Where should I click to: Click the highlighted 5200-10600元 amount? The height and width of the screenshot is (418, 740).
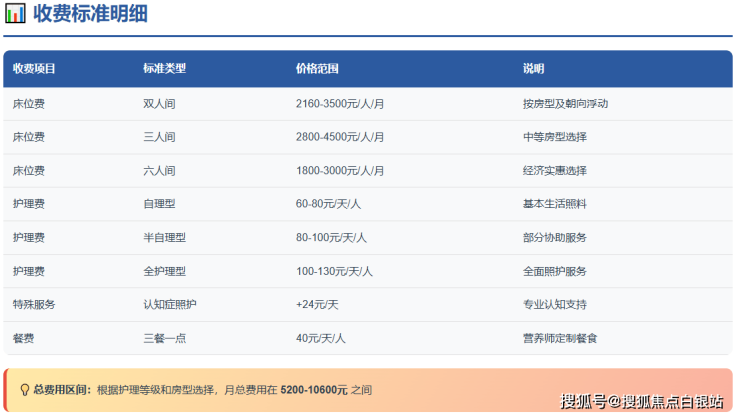pyautogui.click(x=314, y=390)
